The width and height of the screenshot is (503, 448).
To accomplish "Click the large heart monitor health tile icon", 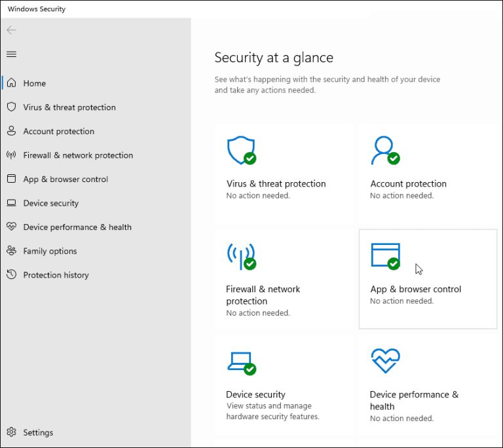I will tap(385, 360).
